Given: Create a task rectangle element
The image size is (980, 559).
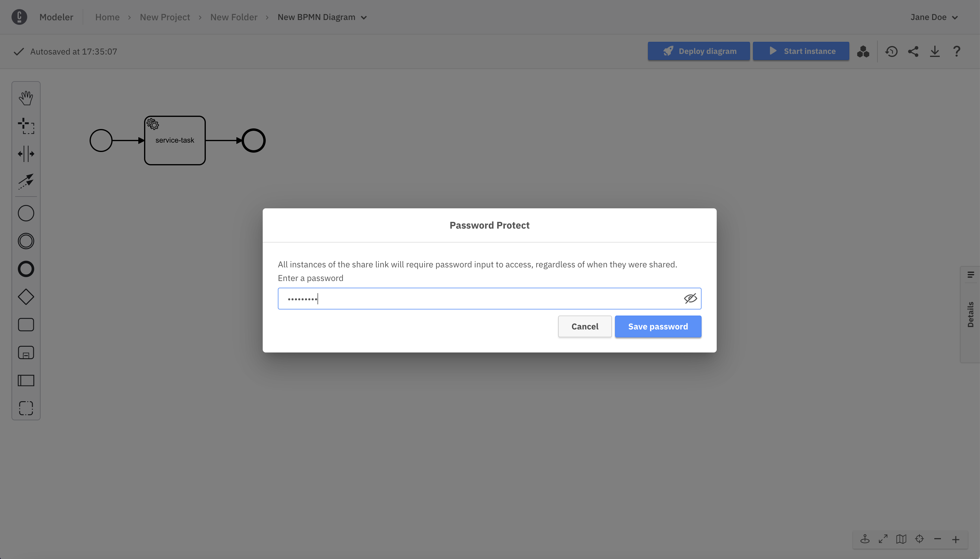Looking at the screenshot, I should coord(26,324).
